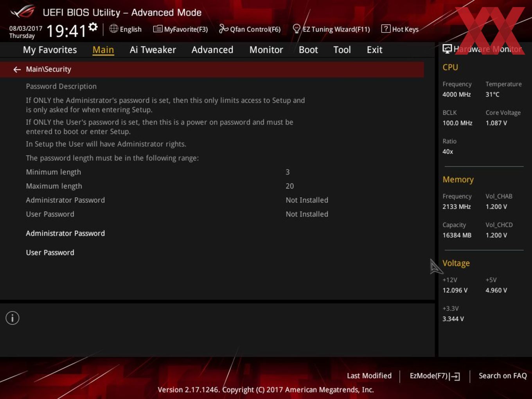Image resolution: width=532 pixels, height=399 pixels.
Task: Click the +5V 4.960 V reading
Action: (496, 291)
